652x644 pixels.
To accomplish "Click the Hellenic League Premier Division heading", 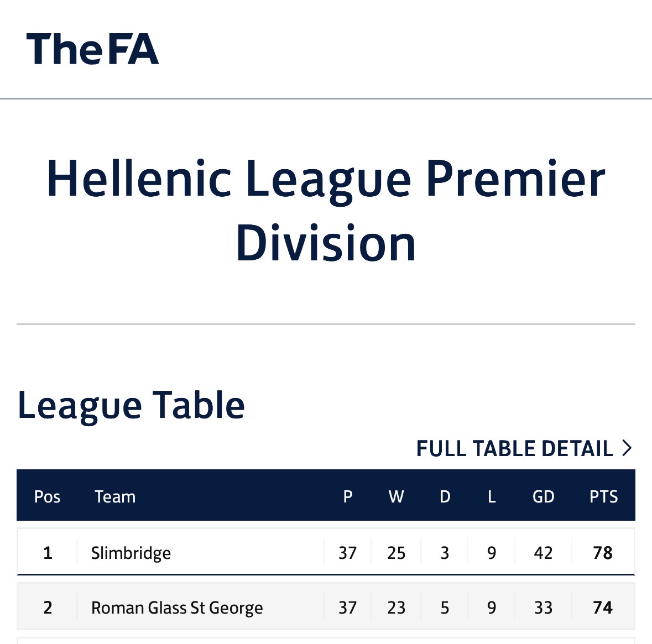I will point(326,211).
